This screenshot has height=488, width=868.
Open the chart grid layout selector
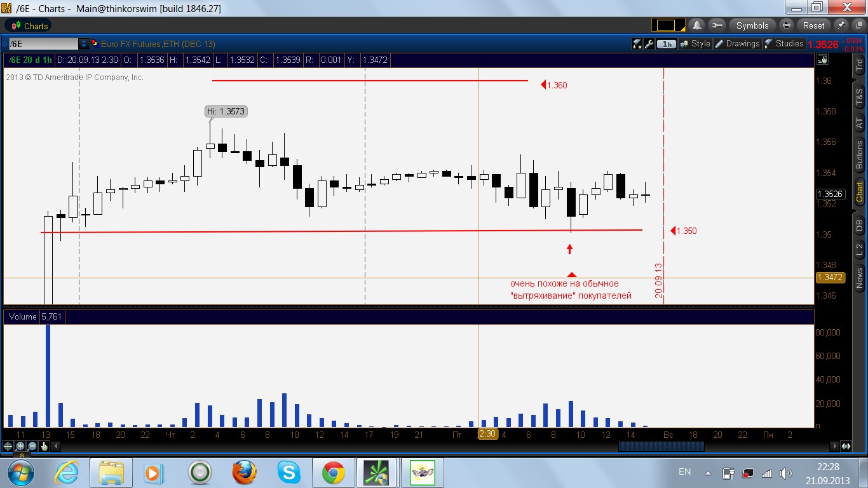669,25
